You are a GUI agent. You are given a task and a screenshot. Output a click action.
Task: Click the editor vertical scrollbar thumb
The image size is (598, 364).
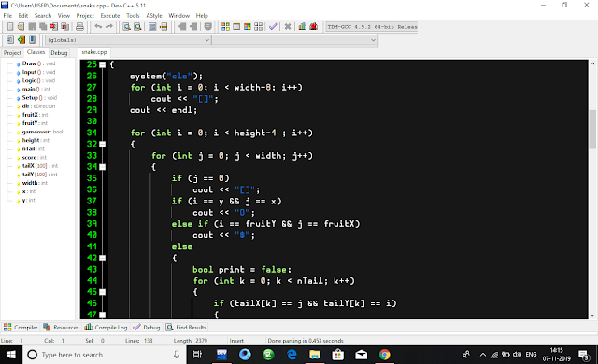point(592,130)
